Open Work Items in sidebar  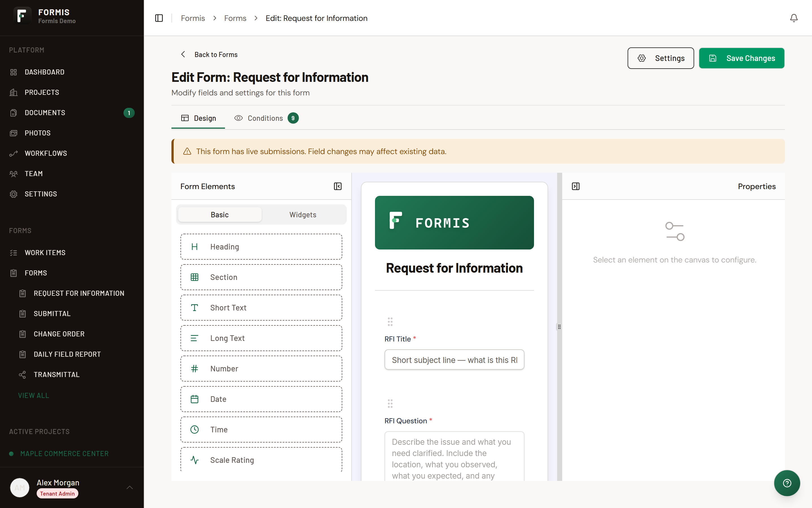(x=72, y=253)
